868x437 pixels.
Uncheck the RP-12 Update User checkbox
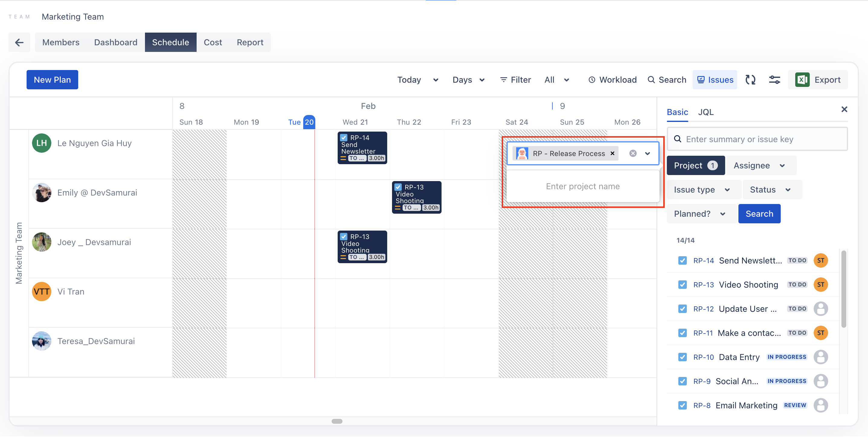coord(682,309)
